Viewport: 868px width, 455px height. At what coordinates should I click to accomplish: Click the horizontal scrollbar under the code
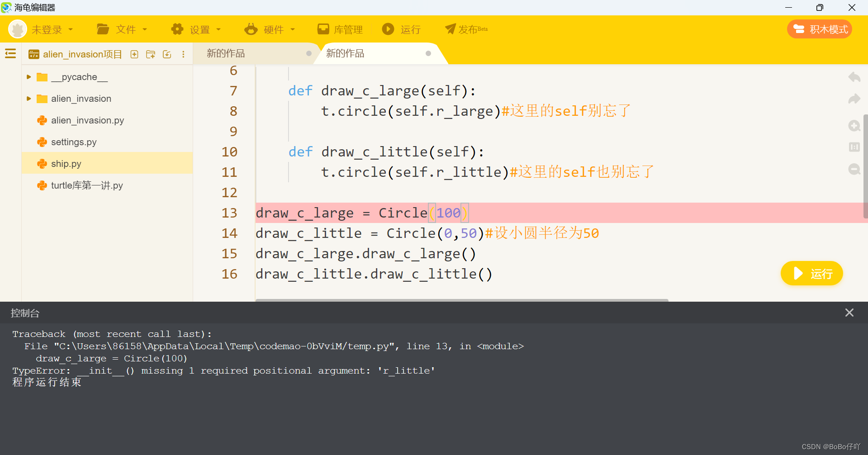[x=462, y=300]
